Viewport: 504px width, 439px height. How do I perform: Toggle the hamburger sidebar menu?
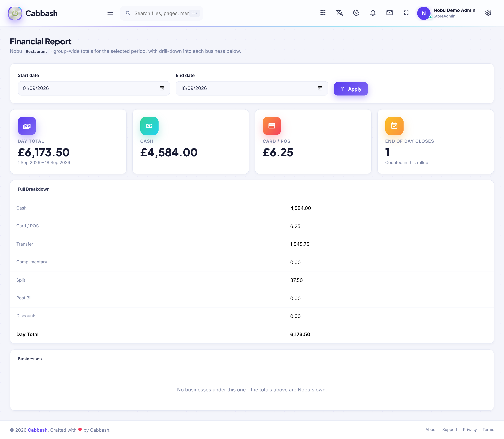point(110,13)
